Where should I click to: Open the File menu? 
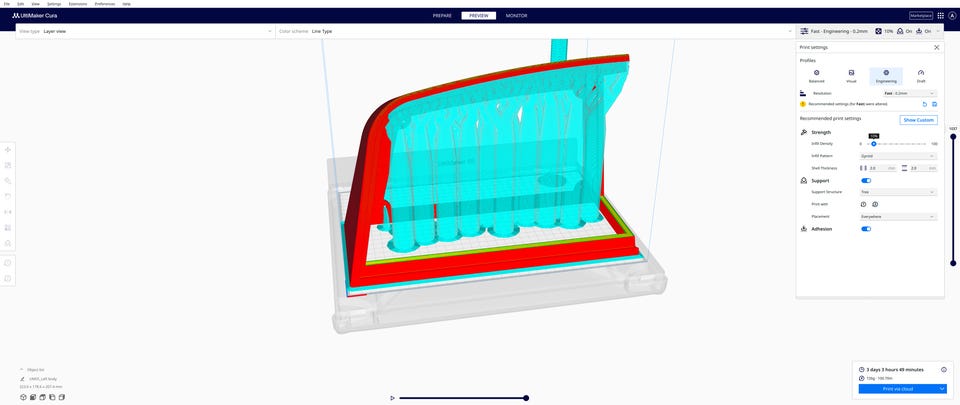[7, 4]
